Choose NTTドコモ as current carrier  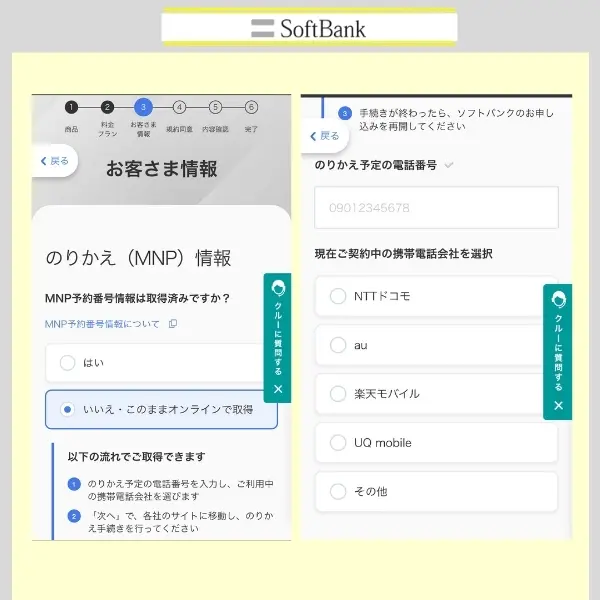429,296
